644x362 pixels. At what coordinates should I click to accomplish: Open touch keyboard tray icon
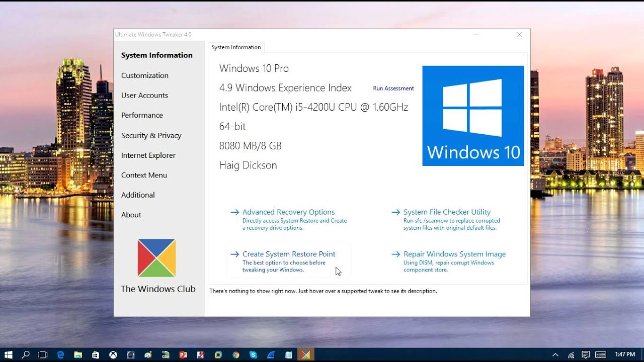pos(601,354)
